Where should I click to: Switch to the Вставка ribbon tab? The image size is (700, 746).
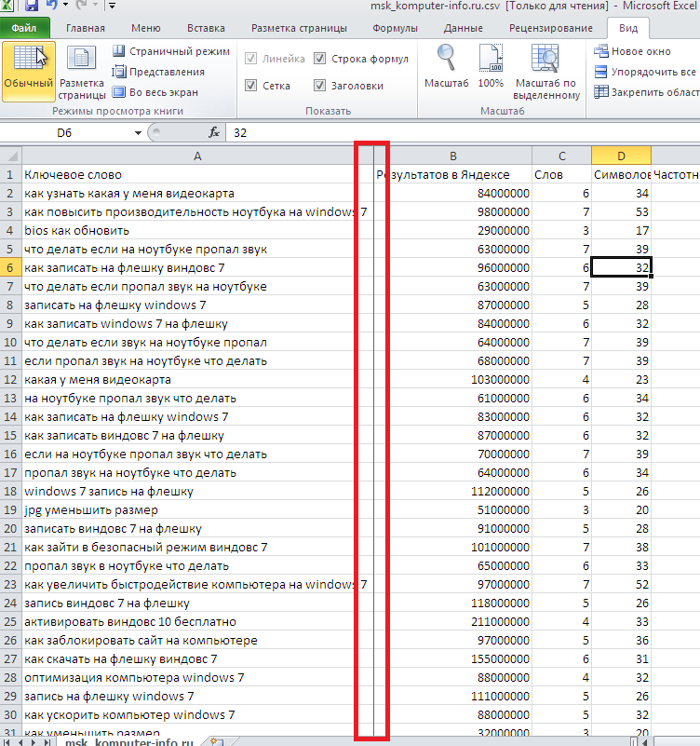[x=206, y=28]
